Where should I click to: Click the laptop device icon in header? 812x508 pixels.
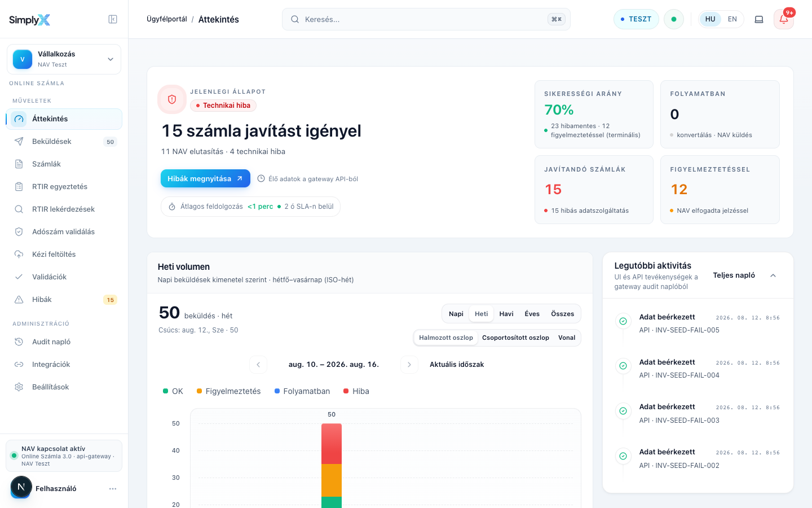pos(759,19)
